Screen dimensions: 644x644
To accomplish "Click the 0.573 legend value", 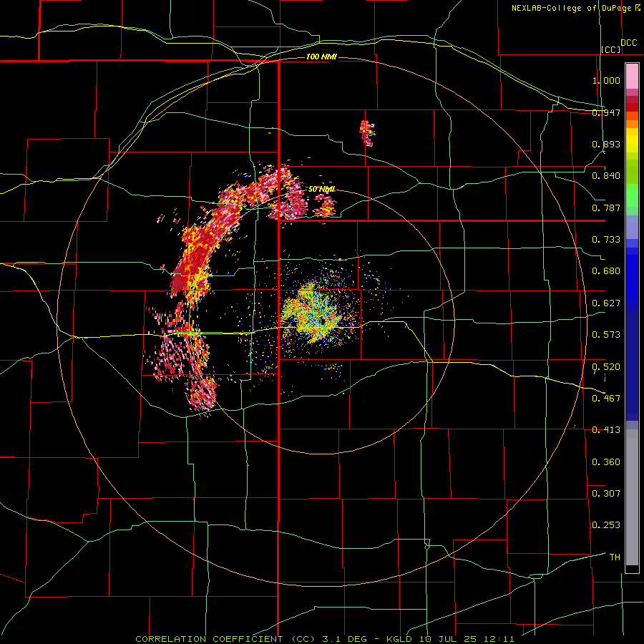I will click(x=606, y=335).
